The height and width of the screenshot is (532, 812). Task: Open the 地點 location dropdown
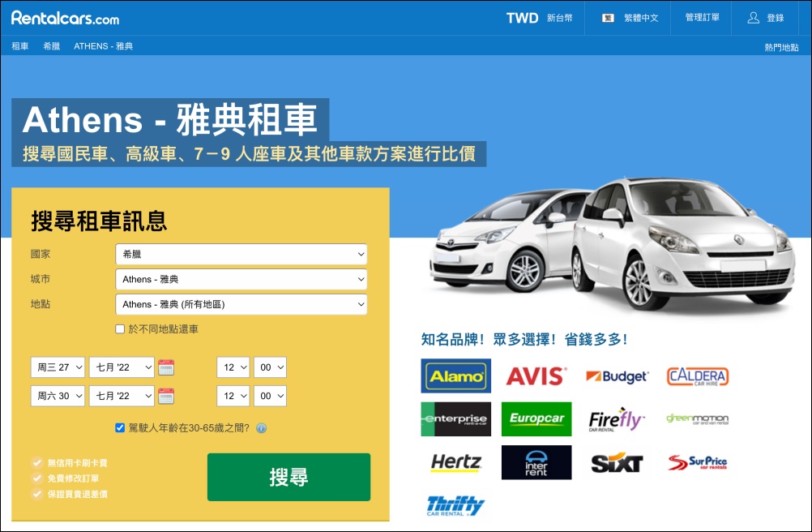(x=241, y=304)
